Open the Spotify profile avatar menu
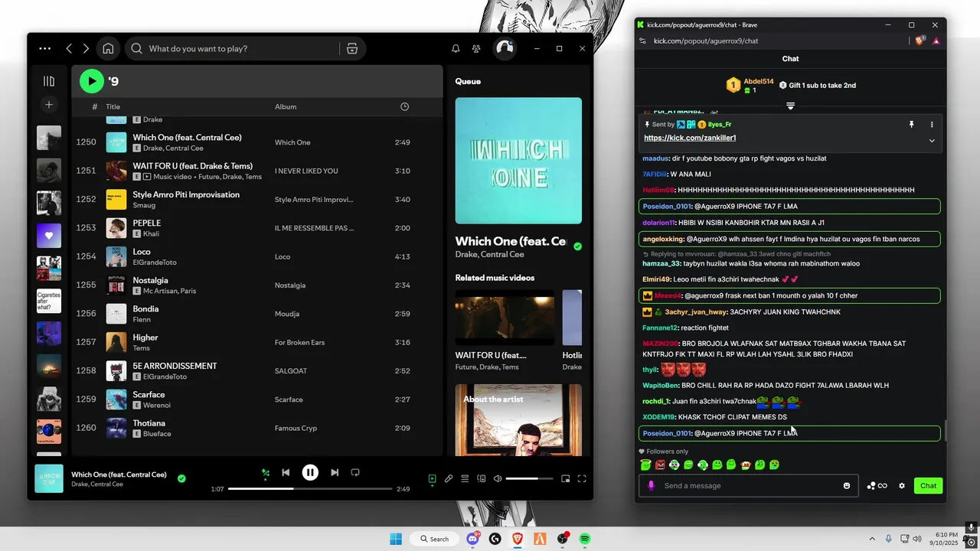 pos(505,48)
